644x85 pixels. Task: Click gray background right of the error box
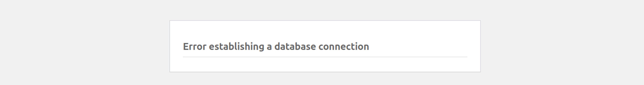[562, 46]
